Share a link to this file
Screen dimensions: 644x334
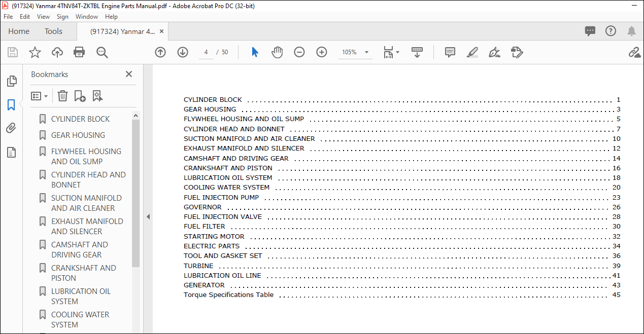pyautogui.click(x=634, y=52)
